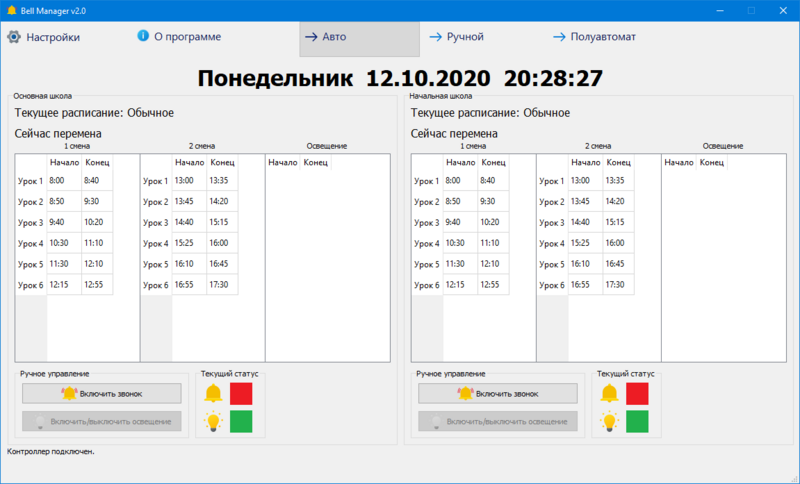Select Урок 5 row header, Основная школа 2 смена
Screen dimensions: 800x484
[156, 264]
